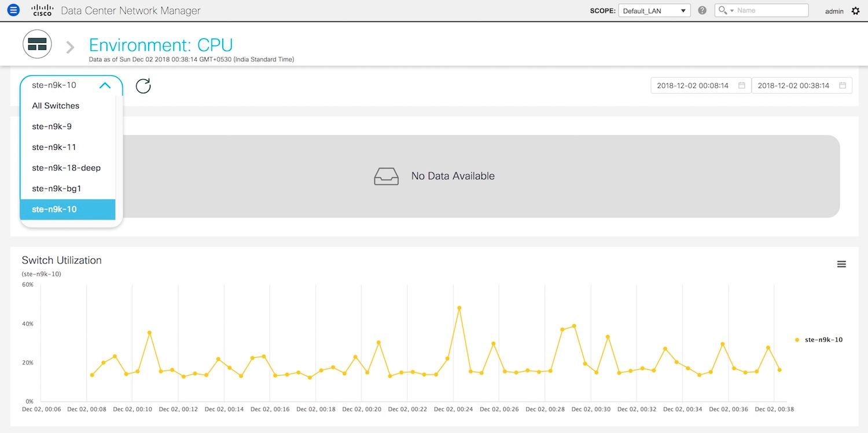Open the Switch Utilization chart context menu
Screen dimensions: 868x433
[841, 264]
